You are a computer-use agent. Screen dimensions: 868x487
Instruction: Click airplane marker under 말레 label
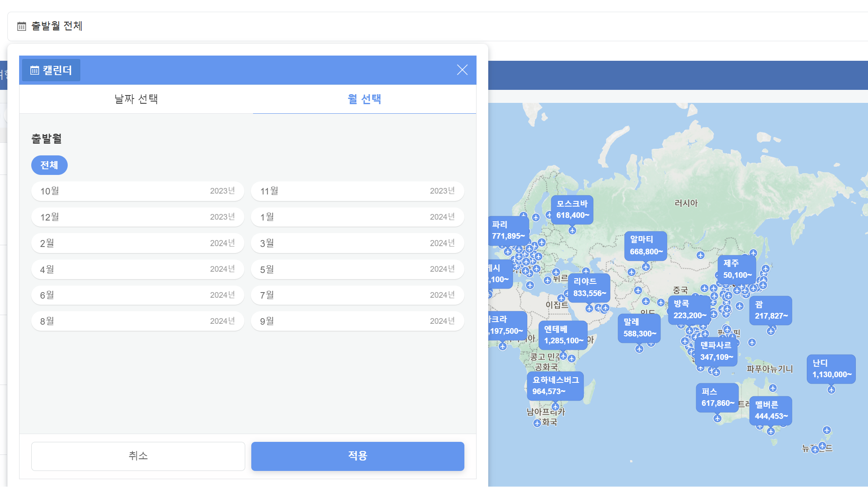pyautogui.click(x=639, y=349)
